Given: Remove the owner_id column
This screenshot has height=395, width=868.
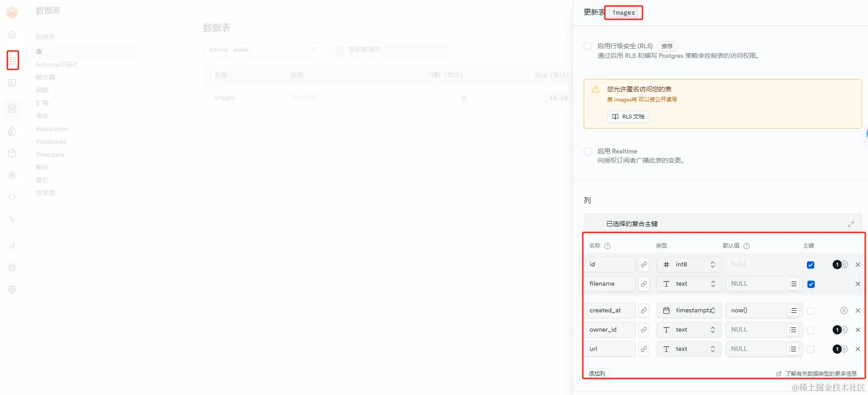Looking at the screenshot, I should click(x=858, y=330).
